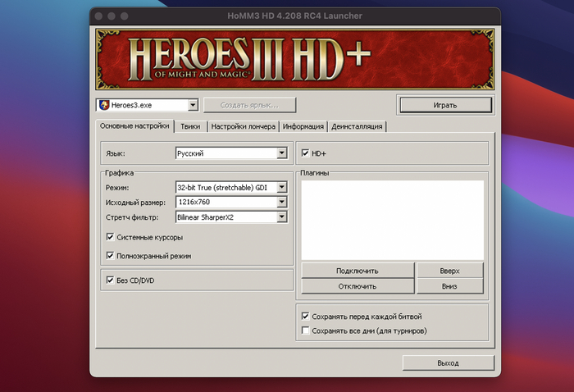The height and width of the screenshot is (392, 574).
Task: Expand the Исходный размер dropdown arrow
Action: (x=281, y=202)
